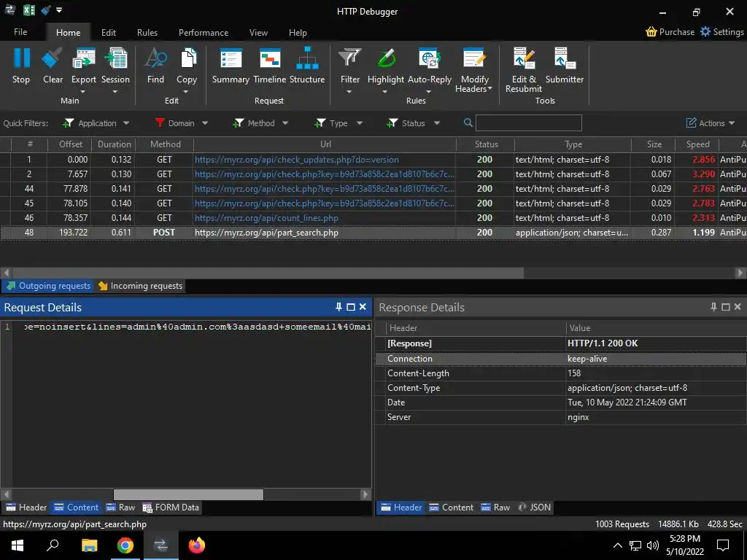
Task: Open the File menu
Action: pos(20,32)
